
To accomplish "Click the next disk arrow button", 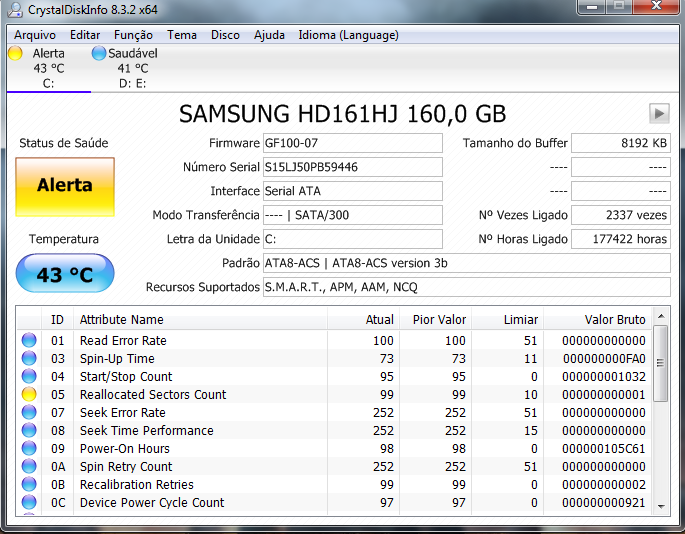I will (659, 113).
